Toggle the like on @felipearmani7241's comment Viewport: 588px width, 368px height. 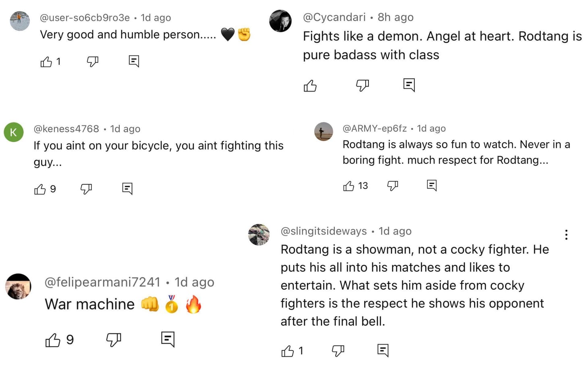[53, 340]
